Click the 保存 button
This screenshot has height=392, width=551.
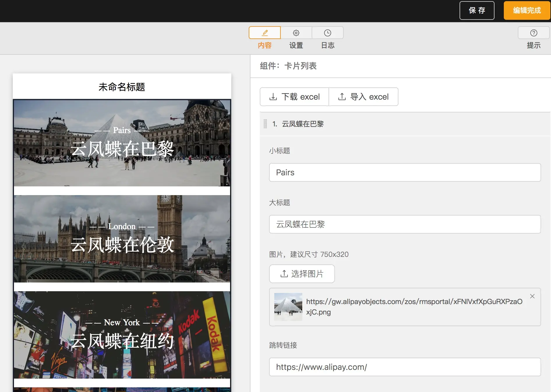(x=477, y=10)
